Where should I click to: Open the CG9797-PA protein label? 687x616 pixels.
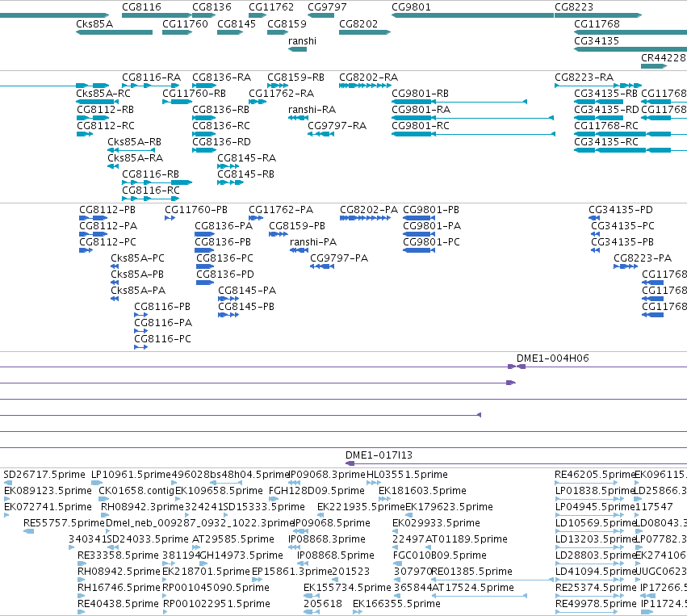click(339, 258)
